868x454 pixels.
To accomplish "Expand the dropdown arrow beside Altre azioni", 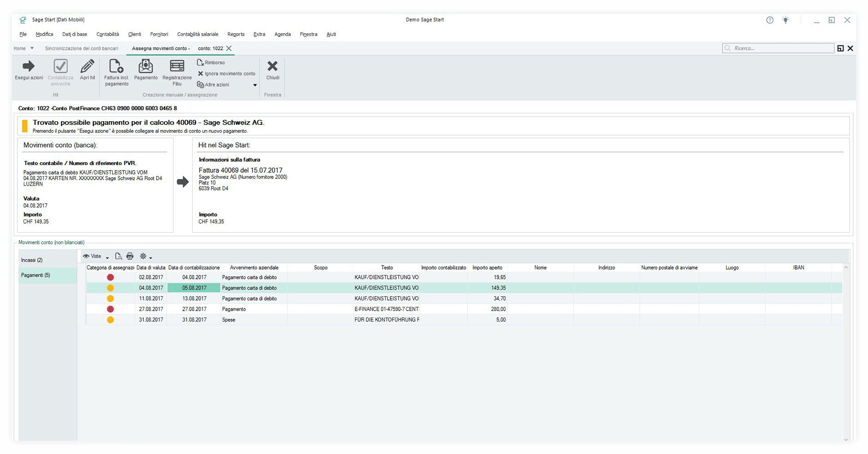I will 255,85.
